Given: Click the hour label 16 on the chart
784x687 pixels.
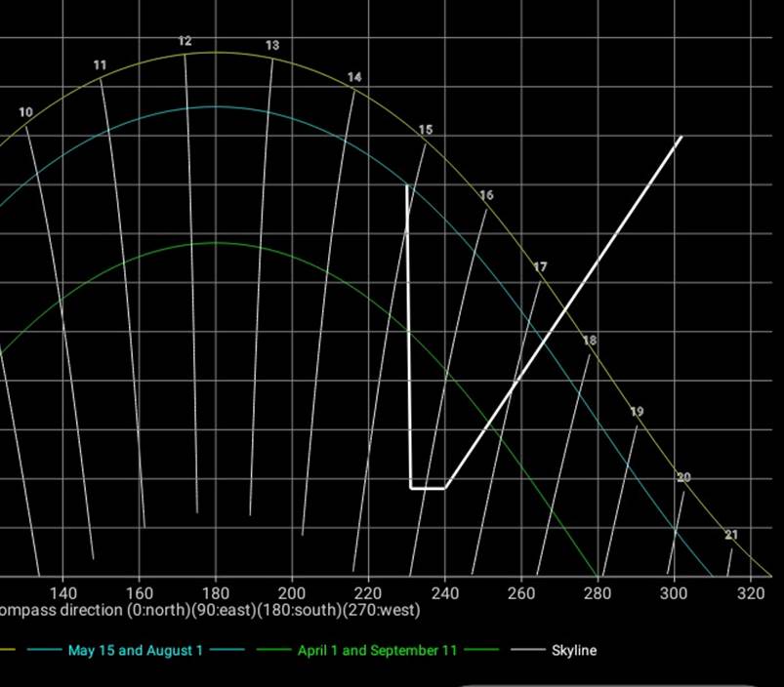Looking at the screenshot, I should click(486, 195).
